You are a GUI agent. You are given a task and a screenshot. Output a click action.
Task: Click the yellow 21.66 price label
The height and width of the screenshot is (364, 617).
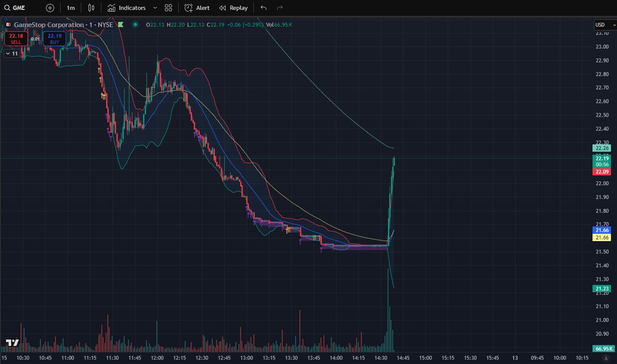tap(602, 238)
